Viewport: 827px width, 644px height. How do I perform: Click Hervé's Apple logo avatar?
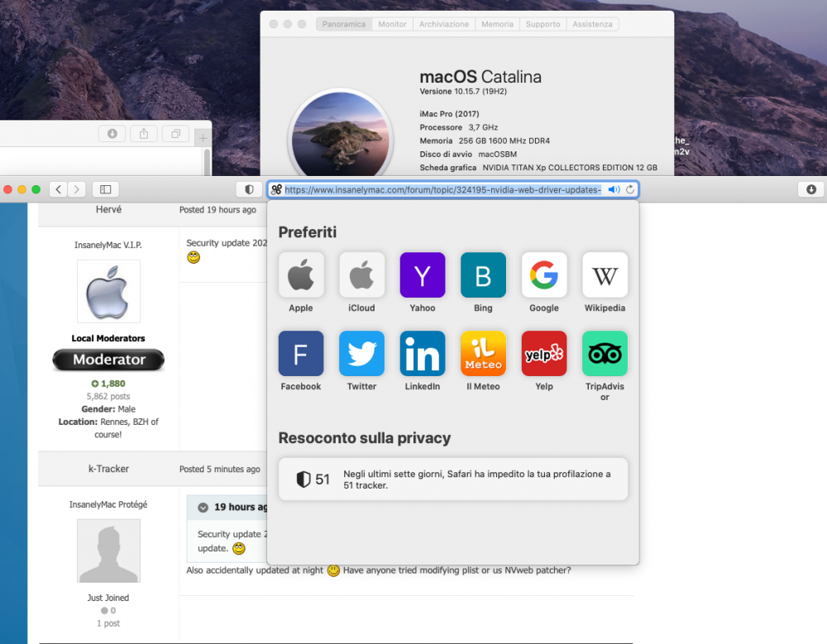tap(108, 291)
